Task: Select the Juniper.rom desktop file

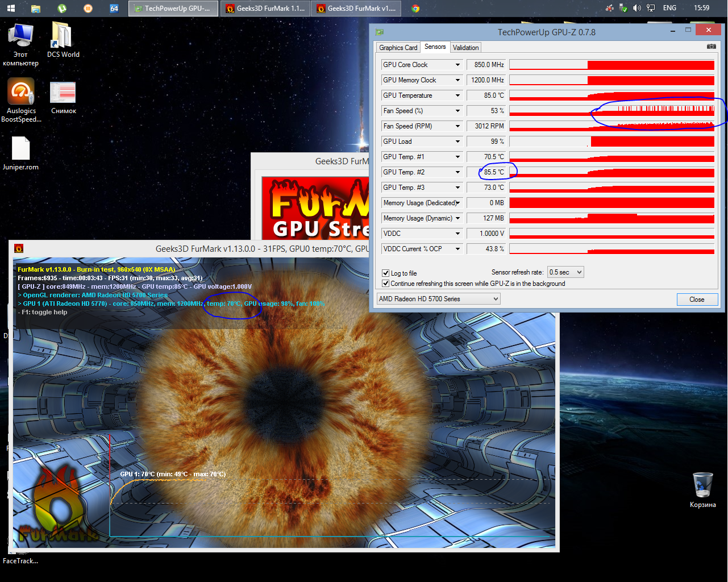Action: [20, 153]
